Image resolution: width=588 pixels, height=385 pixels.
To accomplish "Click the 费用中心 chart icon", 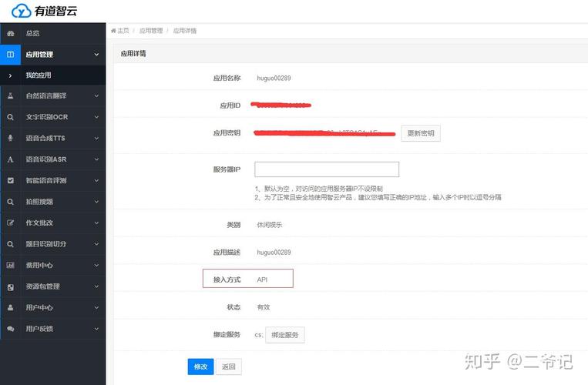I will [11, 265].
